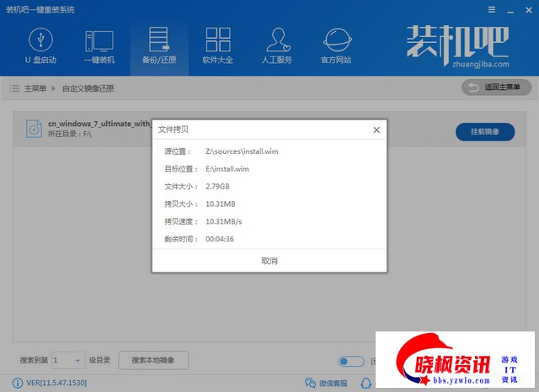Expand the search directory level dropdown

coord(79,360)
